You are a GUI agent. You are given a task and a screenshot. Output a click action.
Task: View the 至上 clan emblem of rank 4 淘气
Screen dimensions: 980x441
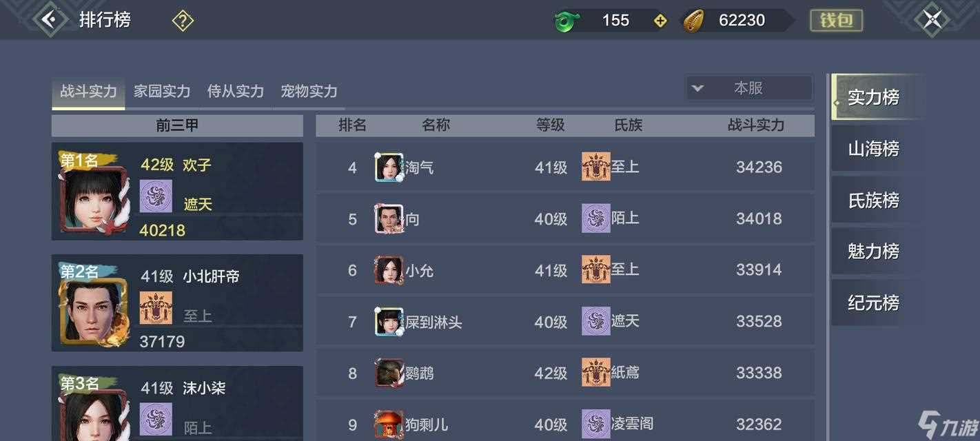(595, 167)
